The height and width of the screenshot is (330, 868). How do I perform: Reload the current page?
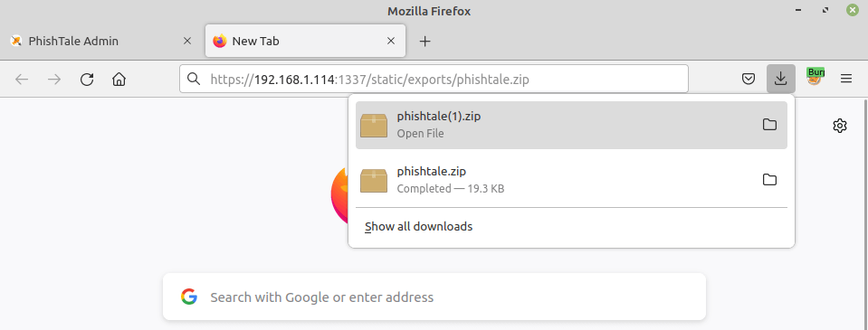pyautogui.click(x=86, y=79)
